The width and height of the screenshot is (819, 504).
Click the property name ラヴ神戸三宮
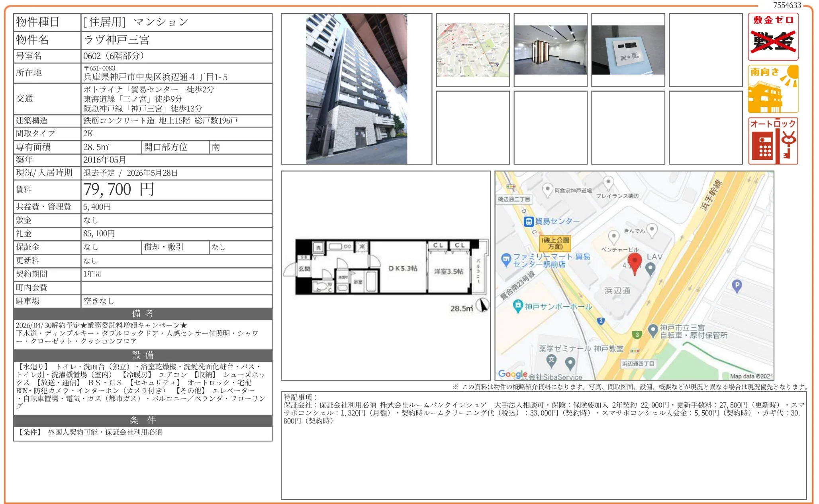click(x=117, y=40)
